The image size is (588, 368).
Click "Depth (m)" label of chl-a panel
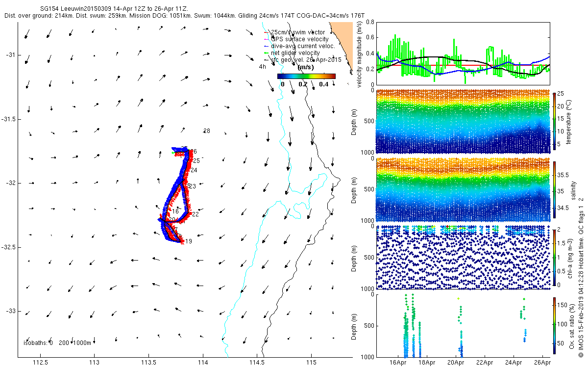(354, 258)
